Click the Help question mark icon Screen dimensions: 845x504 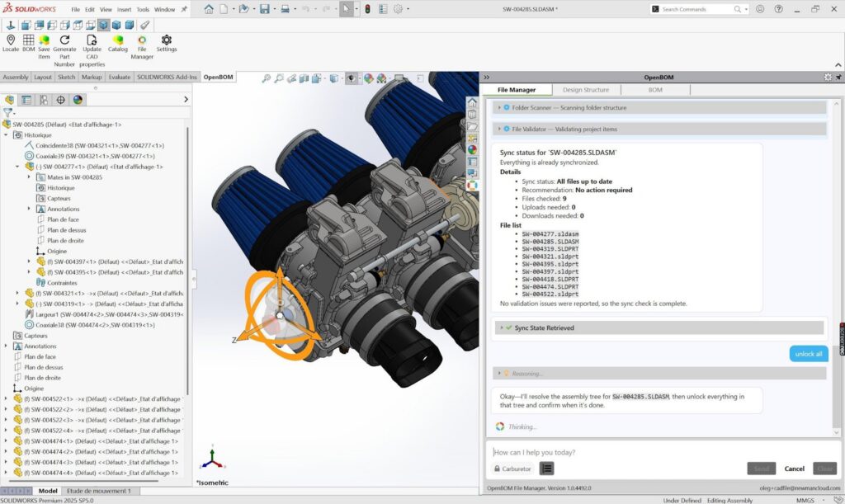pyautogui.click(x=778, y=9)
